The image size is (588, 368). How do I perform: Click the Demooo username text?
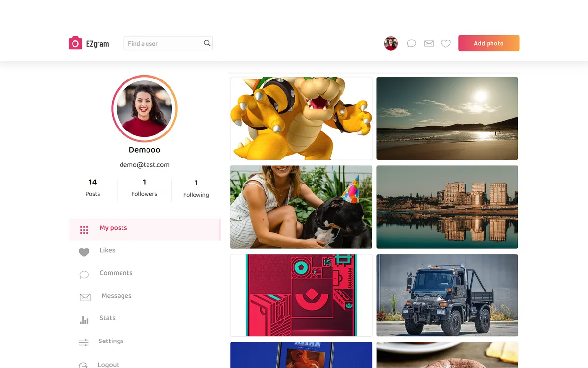click(x=145, y=150)
